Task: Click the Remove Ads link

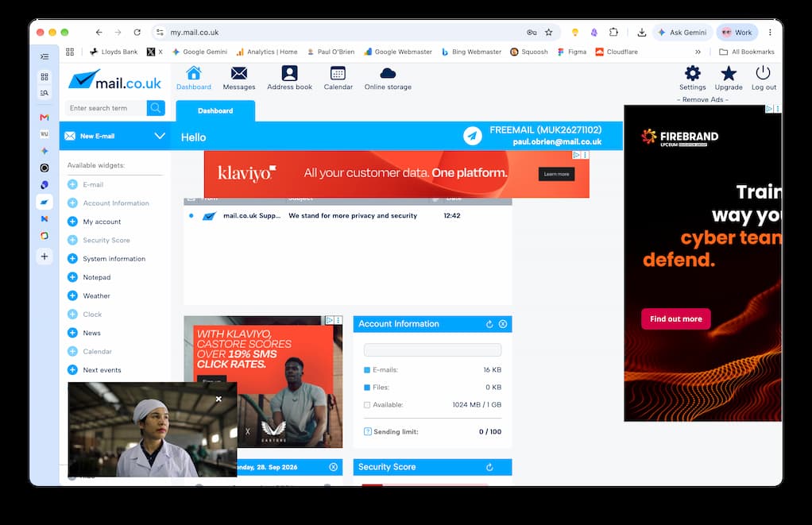Action: pyautogui.click(x=702, y=99)
